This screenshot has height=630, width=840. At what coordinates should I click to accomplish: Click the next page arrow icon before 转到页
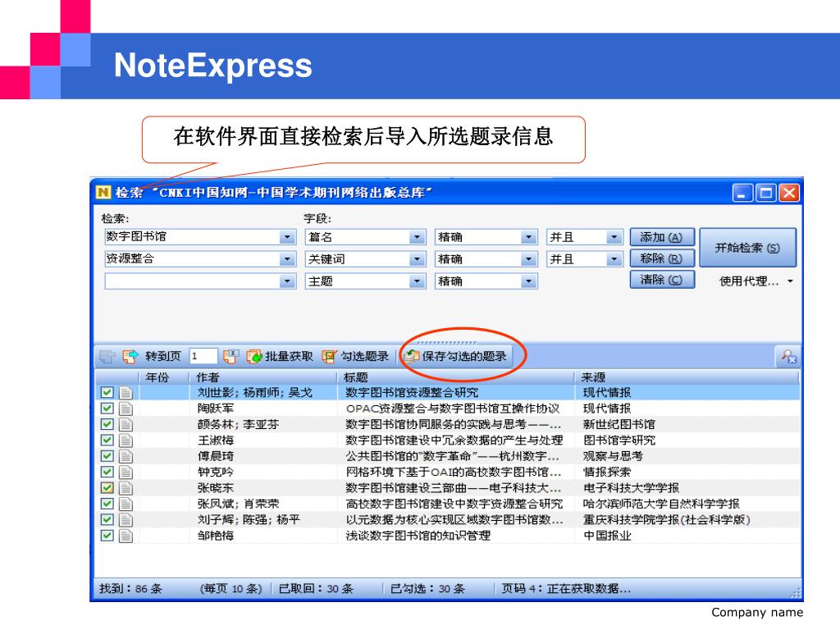click(130, 356)
